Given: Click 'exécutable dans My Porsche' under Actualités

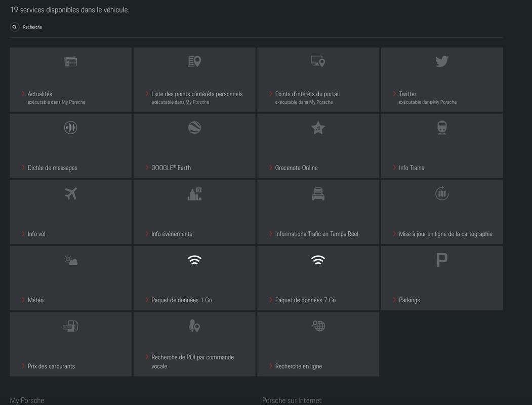Looking at the screenshot, I should point(56,102).
